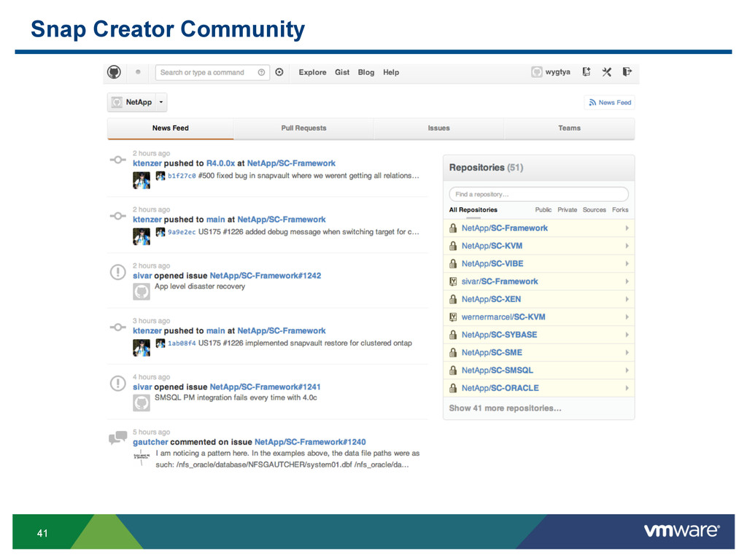Click arrow chevron on NetApp/SC-SME row
The image size is (747, 560).
[x=627, y=352]
